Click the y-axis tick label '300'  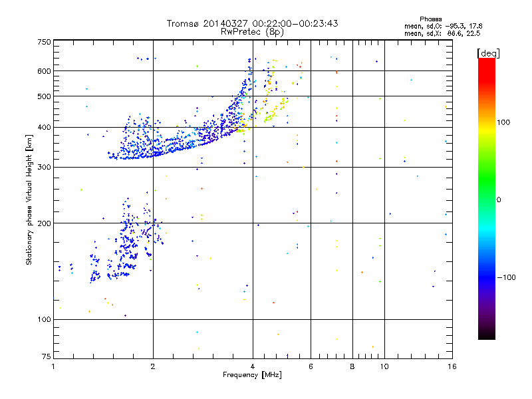point(45,168)
